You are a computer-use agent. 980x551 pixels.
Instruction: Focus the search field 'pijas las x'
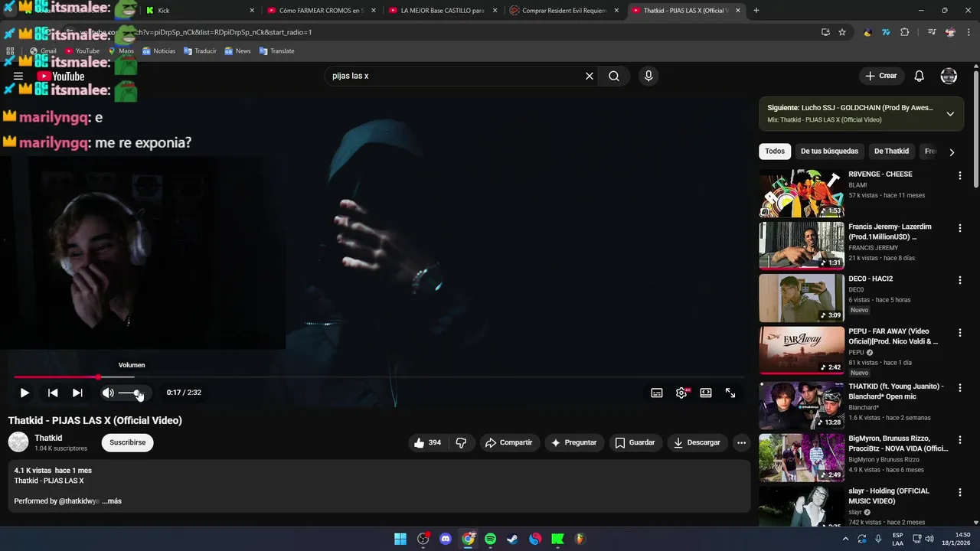tap(456, 76)
